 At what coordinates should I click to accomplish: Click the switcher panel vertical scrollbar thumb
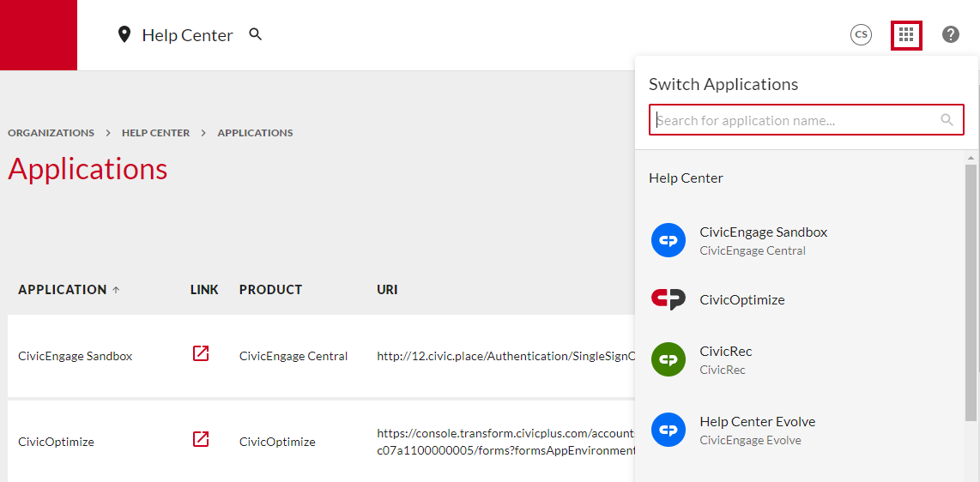(971, 292)
